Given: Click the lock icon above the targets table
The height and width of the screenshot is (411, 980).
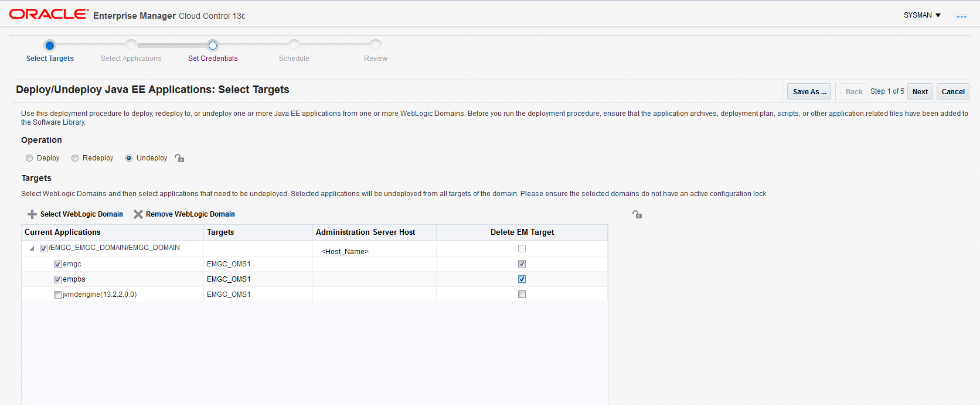Looking at the screenshot, I should pyautogui.click(x=637, y=214).
